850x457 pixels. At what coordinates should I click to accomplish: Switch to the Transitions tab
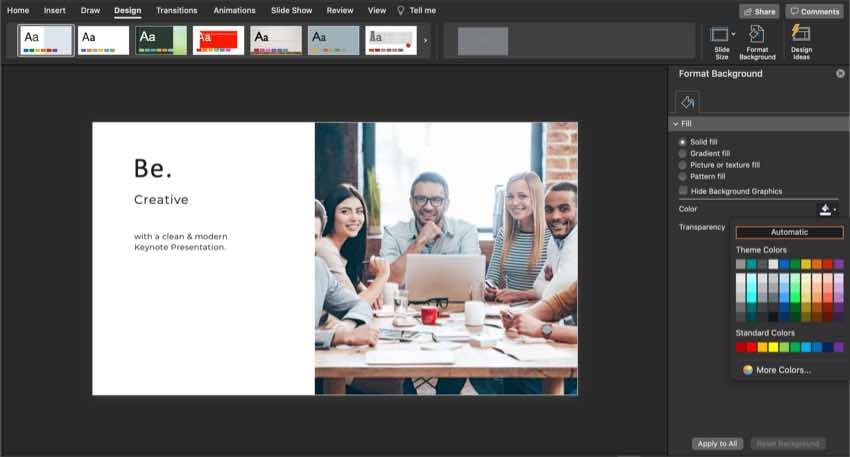tap(176, 11)
